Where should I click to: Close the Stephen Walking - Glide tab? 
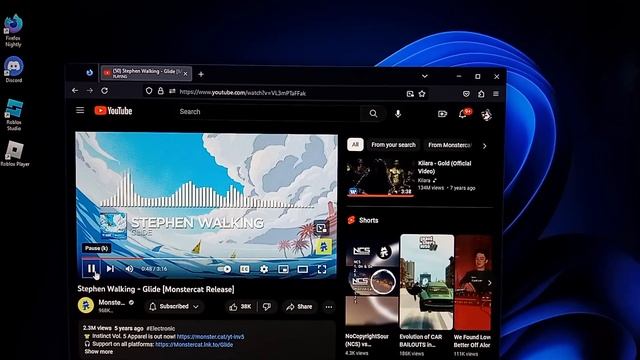pyautogui.click(x=185, y=74)
